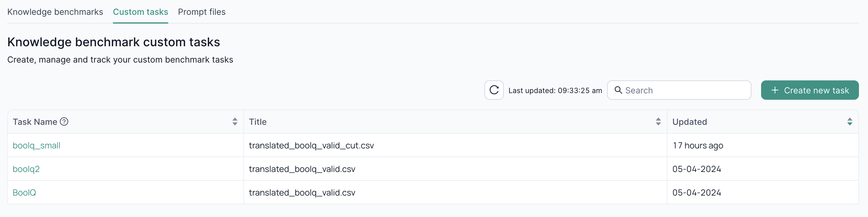
Task: Open the BoolQ task link
Action: pos(24,193)
